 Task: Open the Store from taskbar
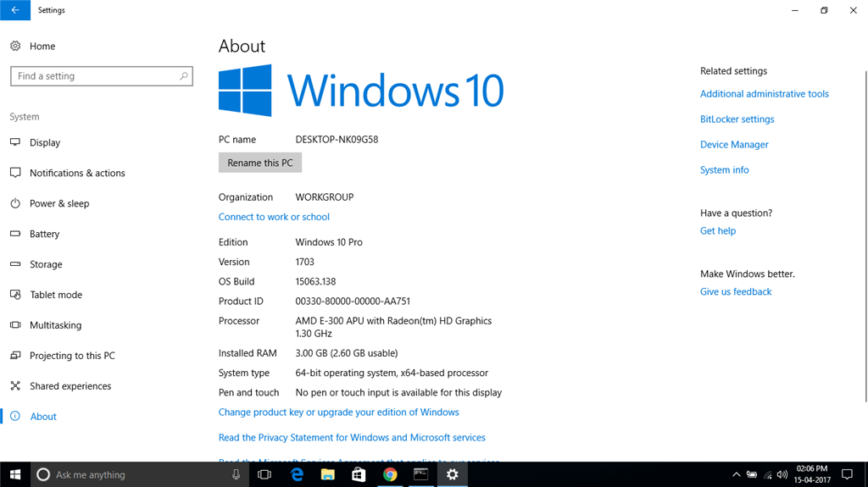(x=359, y=474)
